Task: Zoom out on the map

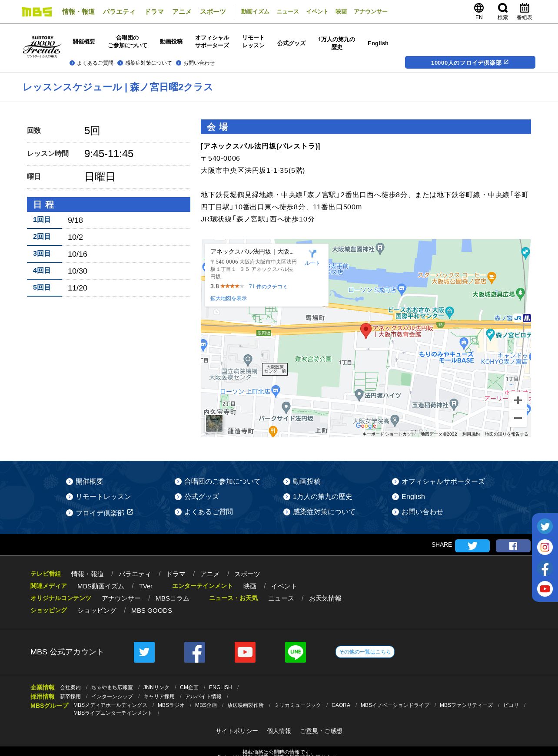Action: [x=518, y=418]
